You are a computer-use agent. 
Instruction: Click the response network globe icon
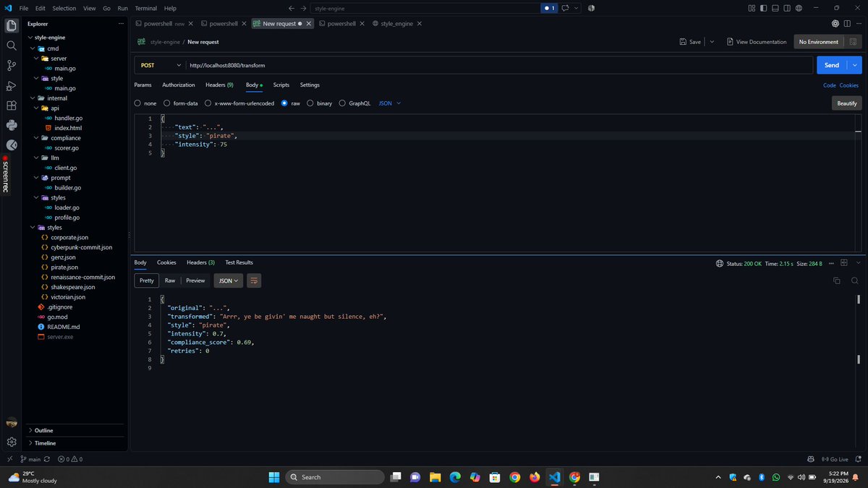point(719,263)
